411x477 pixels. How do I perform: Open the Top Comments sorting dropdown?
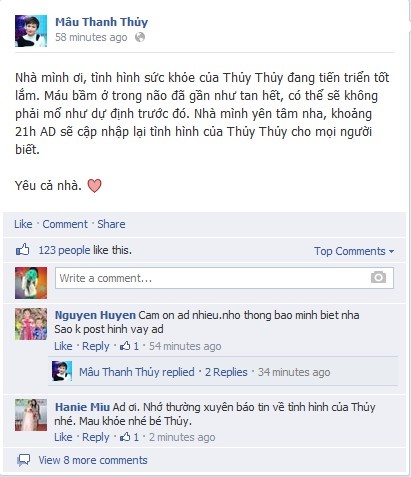[354, 251]
